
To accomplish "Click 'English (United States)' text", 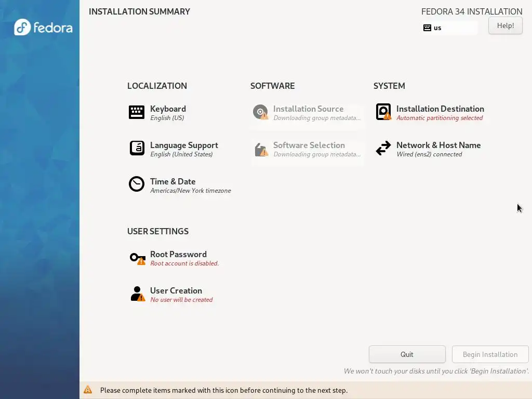I will tap(181, 154).
